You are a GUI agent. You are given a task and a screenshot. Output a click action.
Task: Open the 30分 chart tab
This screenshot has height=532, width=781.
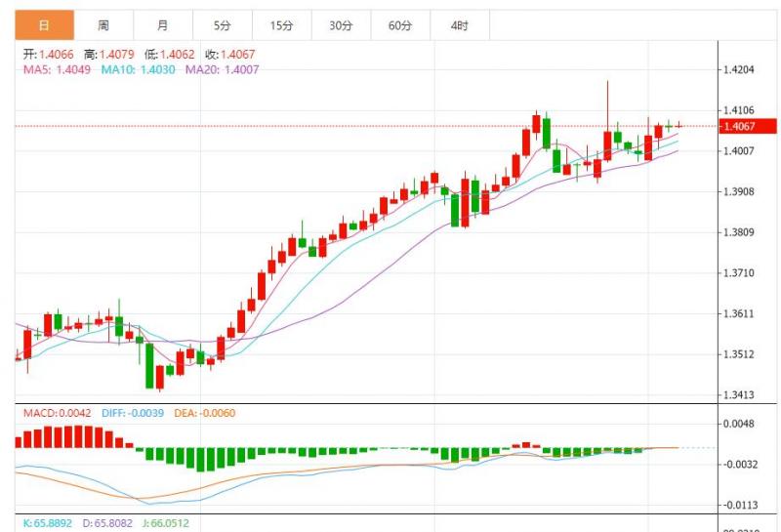point(341,25)
